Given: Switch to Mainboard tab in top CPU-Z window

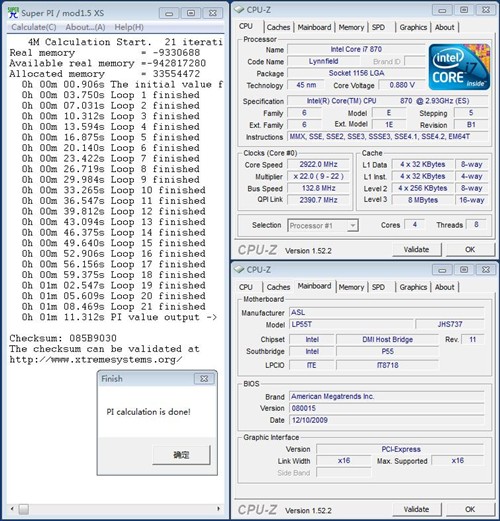Looking at the screenshot, I should tap(314, 27).
